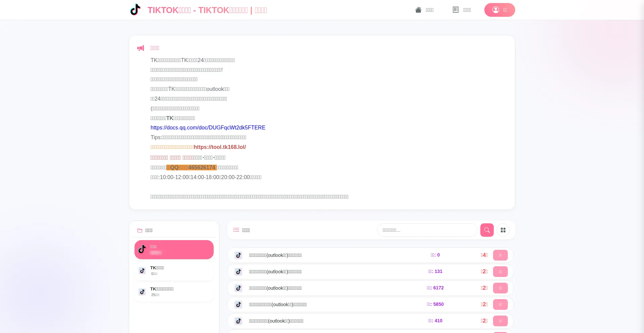Open the docs.qq.com document link
644x333 pixels.
pos(208,127)
